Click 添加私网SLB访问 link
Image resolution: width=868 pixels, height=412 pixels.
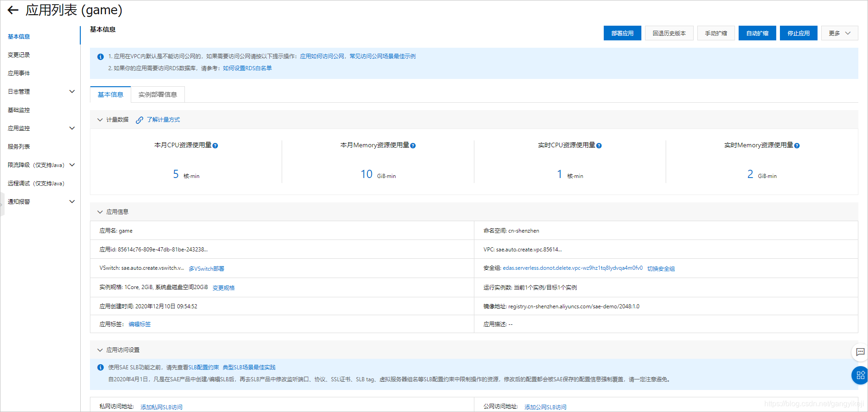[x=161, y=407]
